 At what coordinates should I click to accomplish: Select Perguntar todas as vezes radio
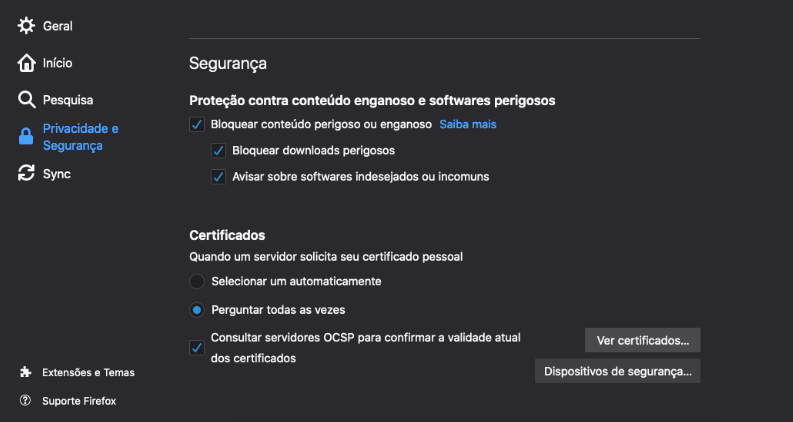click(x=197, y=310)
